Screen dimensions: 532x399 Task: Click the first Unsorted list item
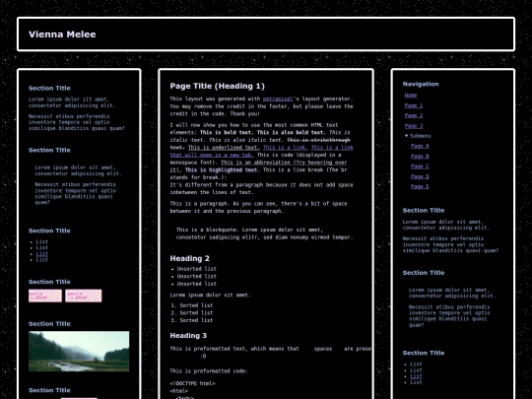point(196,269)
